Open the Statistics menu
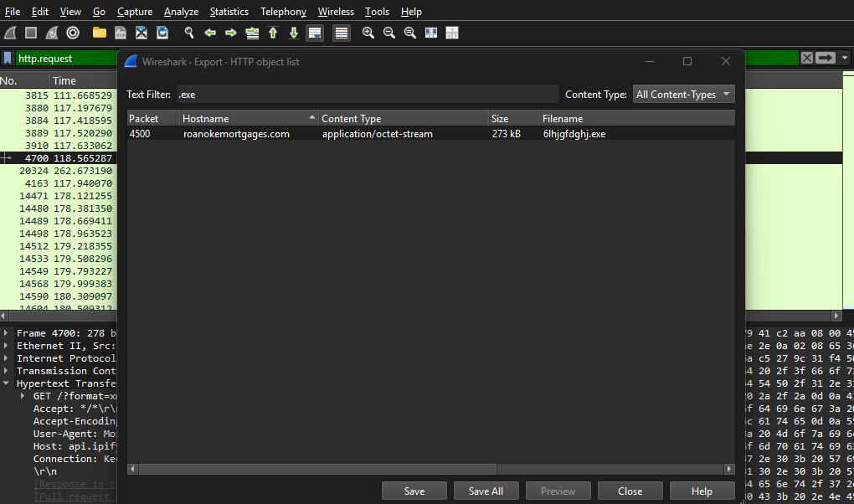854x504 pixels. point(229,12)
